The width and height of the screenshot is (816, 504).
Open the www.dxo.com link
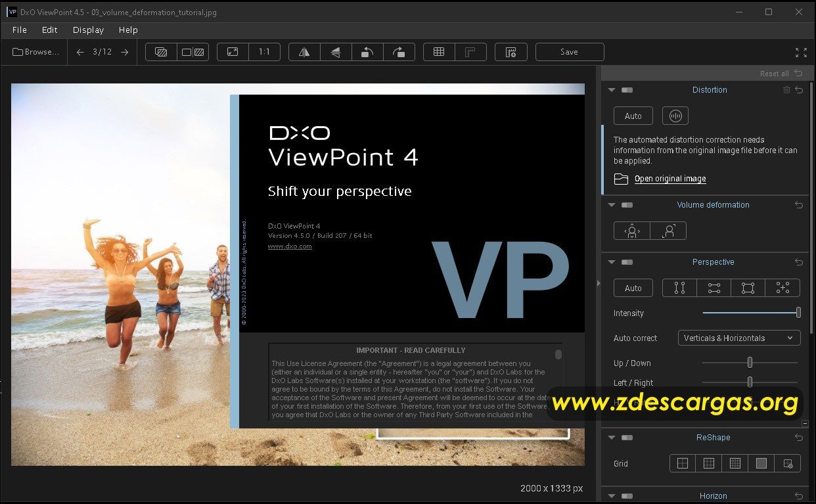(290, 246)
